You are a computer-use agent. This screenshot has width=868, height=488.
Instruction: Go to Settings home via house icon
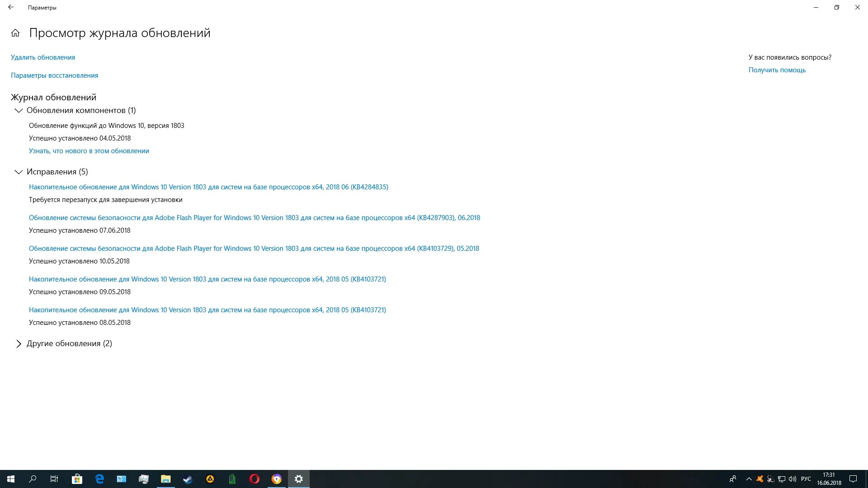(15, 33)
